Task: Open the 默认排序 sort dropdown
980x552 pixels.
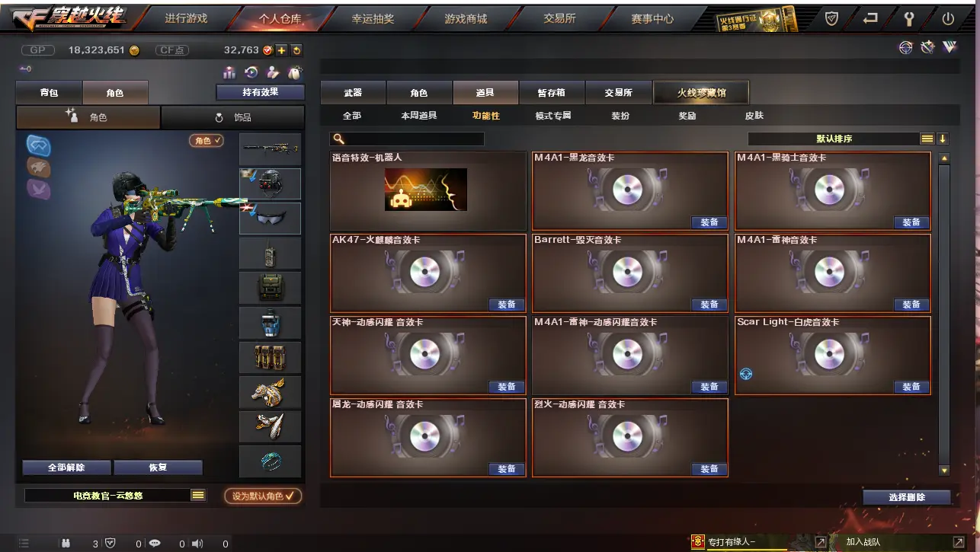Action: [834, 139]
